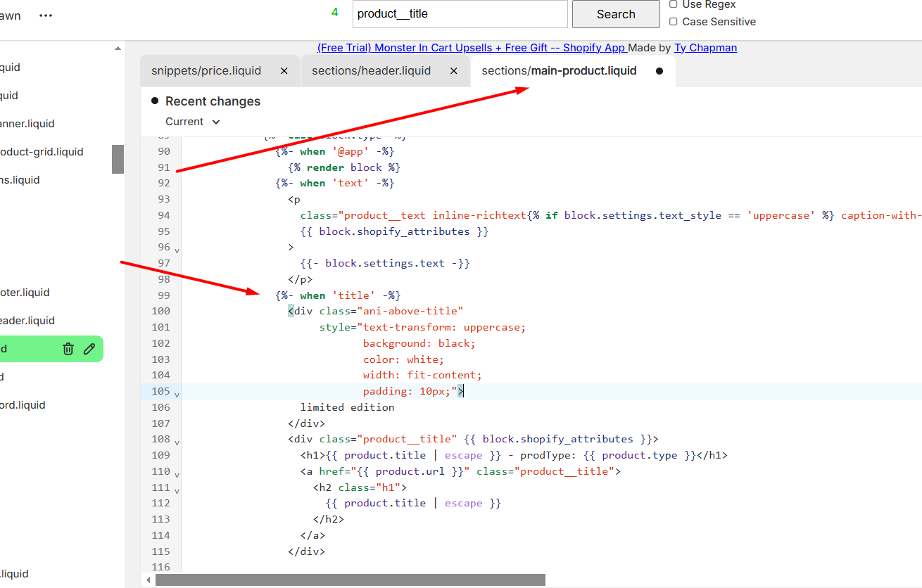Click the 'limited edition' text on line 106
The width and height of the screenshot is (922, 588).
pyautogui.click(x=347, y=407)
